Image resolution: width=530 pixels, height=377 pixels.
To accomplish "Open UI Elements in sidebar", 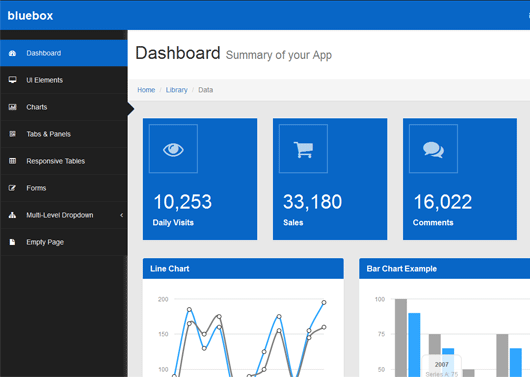I will point(64,80).
